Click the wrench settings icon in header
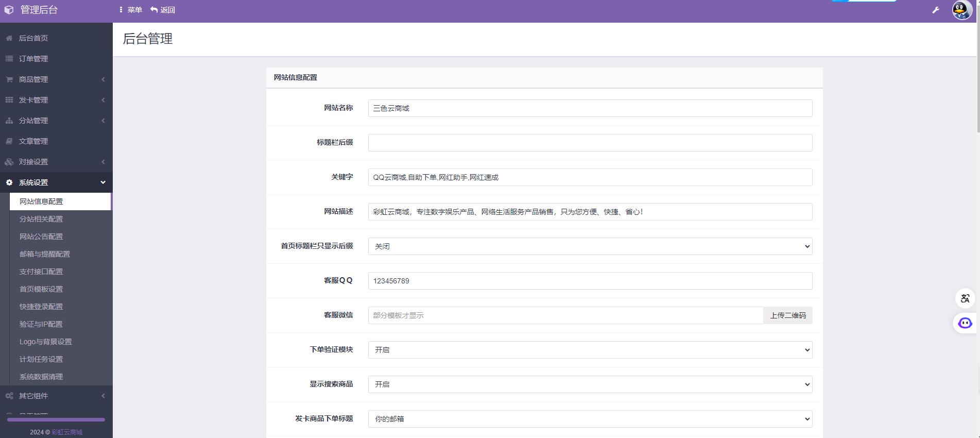The height and width of the screenshot is (438, 980). coord(936,10)
